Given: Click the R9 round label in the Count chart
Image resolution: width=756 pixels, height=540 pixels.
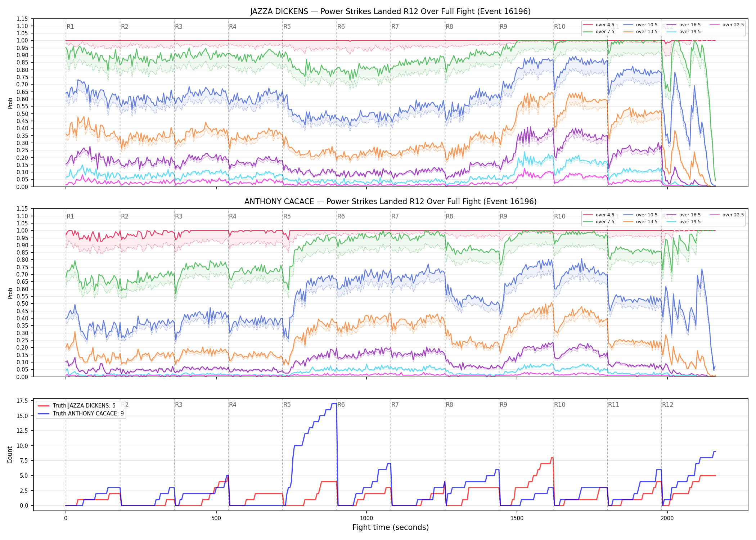Looking at the screenshot, I should click(x=503, y=405).
